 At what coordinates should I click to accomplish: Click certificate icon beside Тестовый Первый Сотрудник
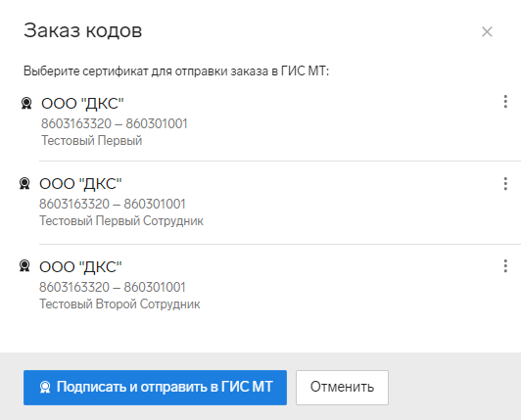pyautogui.click(x=24, y=183)
